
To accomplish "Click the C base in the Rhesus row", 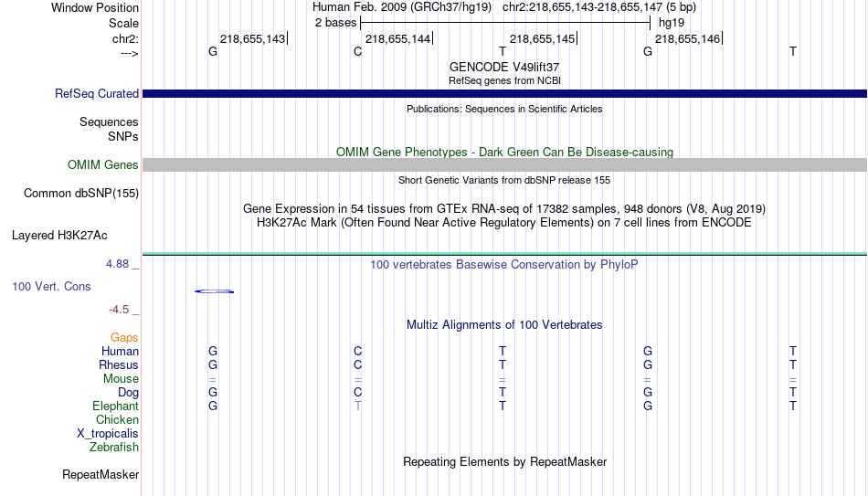I will (x=357, y=365).
